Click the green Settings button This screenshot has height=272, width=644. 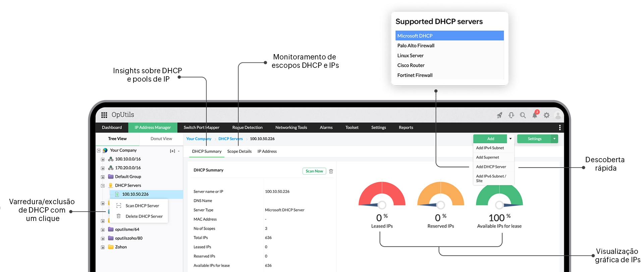pyautogui.click(x=534, y=139)
